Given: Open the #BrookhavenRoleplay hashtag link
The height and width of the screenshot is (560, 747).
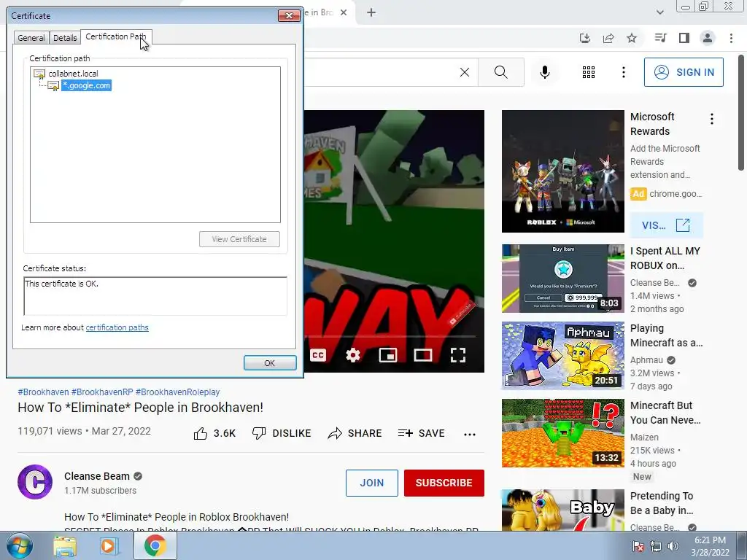Looking at the screenshot, I should pyautogui.click(x=178, y=392).
